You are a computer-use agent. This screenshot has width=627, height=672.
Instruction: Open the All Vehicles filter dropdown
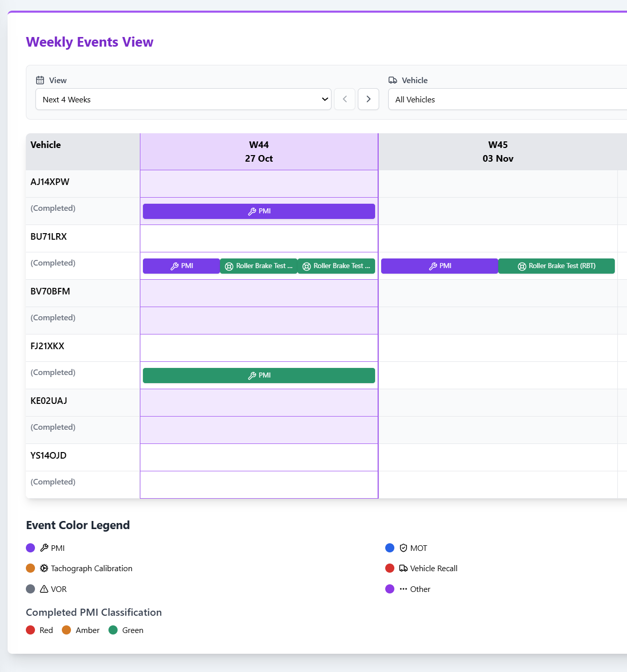pos(507,99)
